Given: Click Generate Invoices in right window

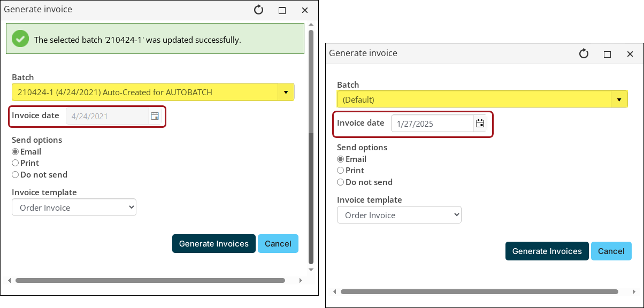Looking at the screenshot, I should (547, 251).
